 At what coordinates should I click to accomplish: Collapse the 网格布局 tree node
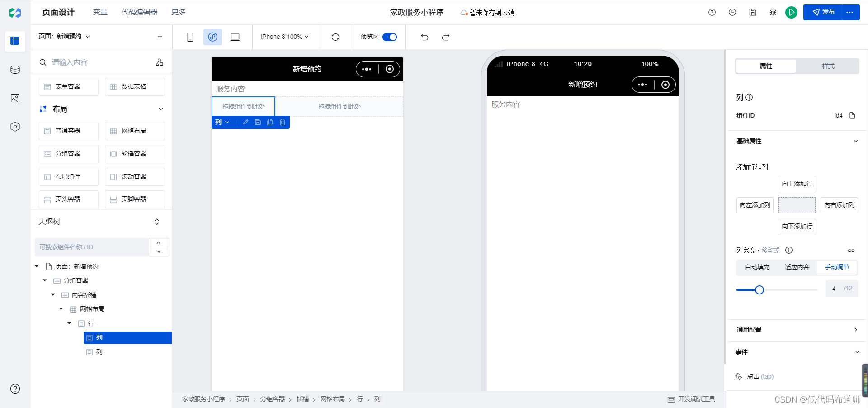pyautogui.click(x=61, y=309)
